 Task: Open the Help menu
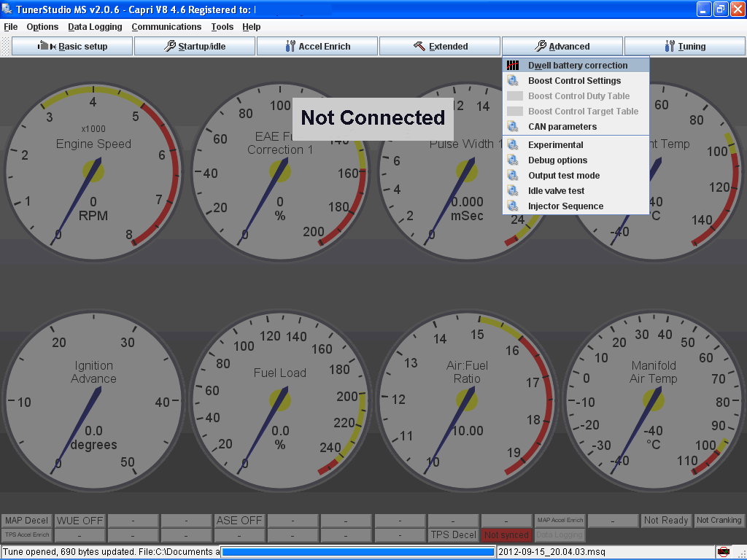click(x=251, y=27)
